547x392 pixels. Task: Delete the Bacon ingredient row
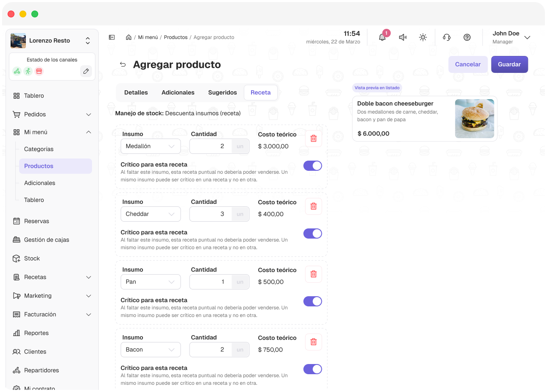pyautogui.click(x=314, y=342)
